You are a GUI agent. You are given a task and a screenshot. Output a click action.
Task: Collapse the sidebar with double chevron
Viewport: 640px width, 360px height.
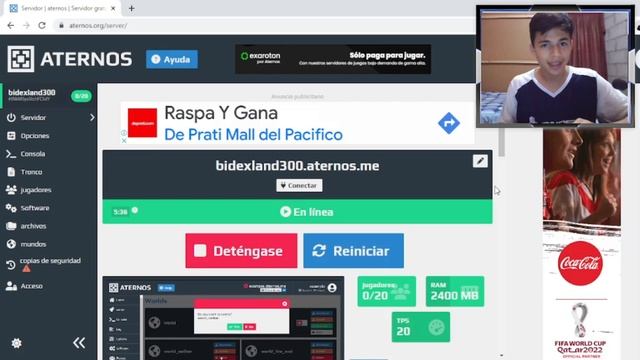point(79,343)
